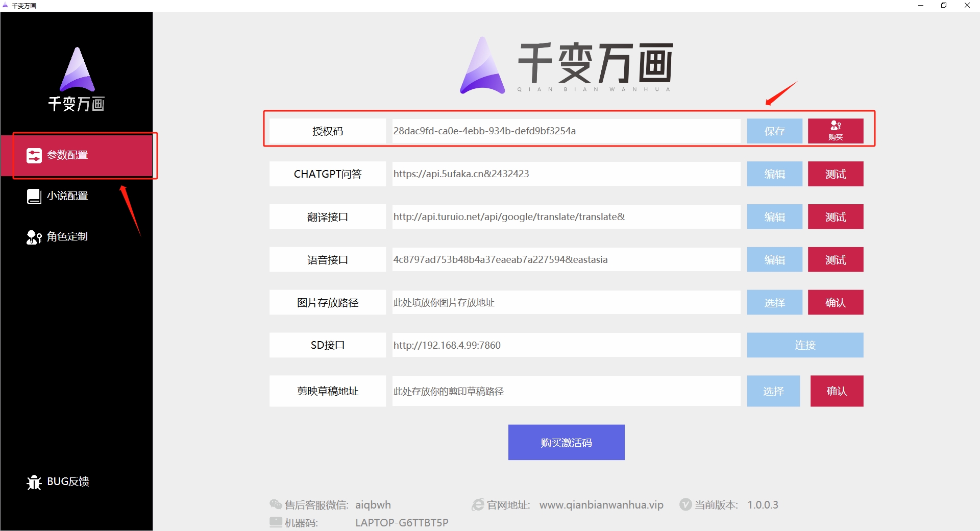Click the version number 1.0.0.3
The width and height of the screenshot is (980, 531).
point(763,505)
